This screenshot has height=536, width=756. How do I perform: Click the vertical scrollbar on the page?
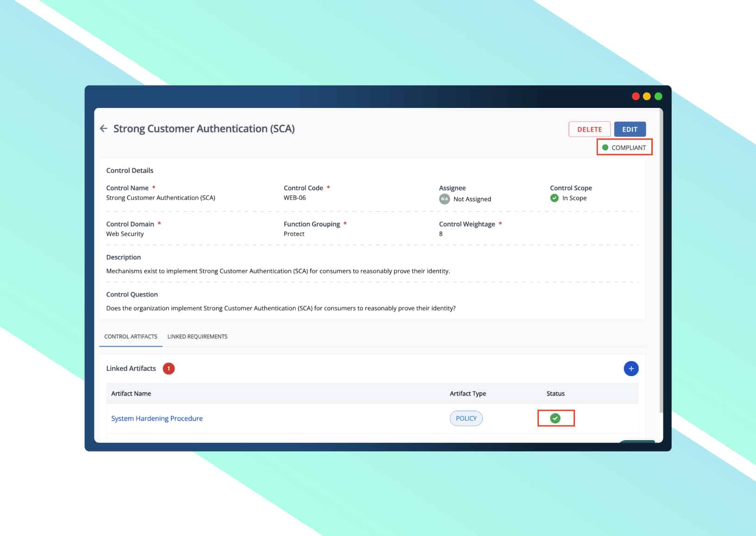click(661, 261)
